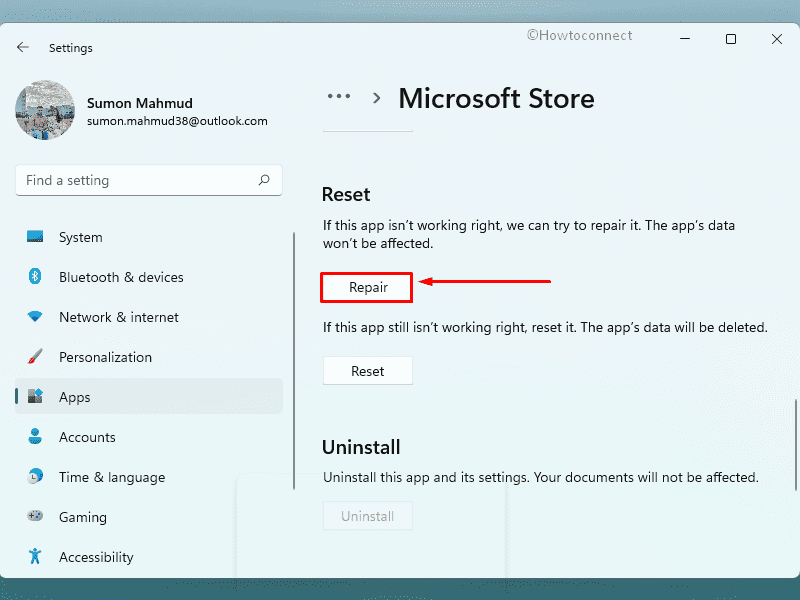
Task: Click the Bluetooth icon in sidebar
Action: pos(35,277)
